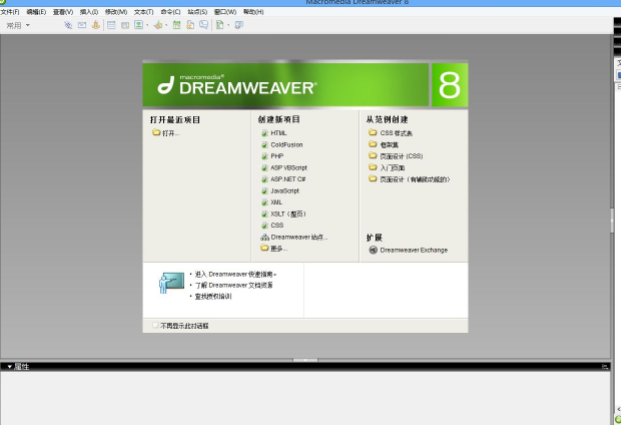This screenshot has width=621, height=428.
Task: Create a new JavaScript document
Action: pyautogui.click(x=280, y=191)
